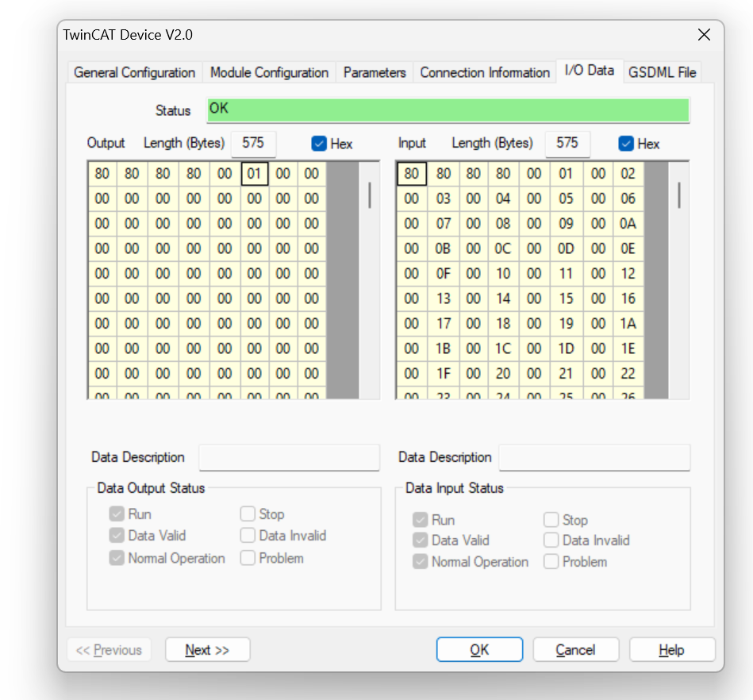The height and width of the screenshot is (700, 753).
Task: Click the Input Data Description field
Action: (594, 457)
